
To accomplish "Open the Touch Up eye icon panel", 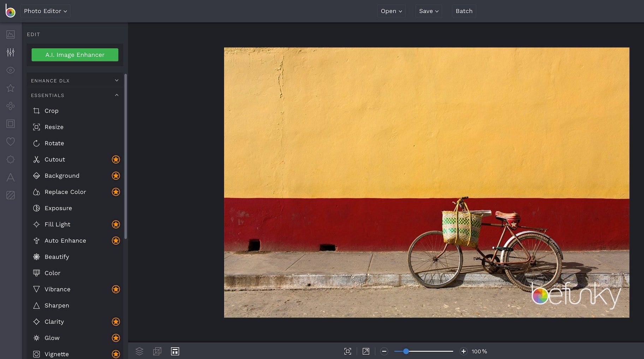I will [11, 70].
